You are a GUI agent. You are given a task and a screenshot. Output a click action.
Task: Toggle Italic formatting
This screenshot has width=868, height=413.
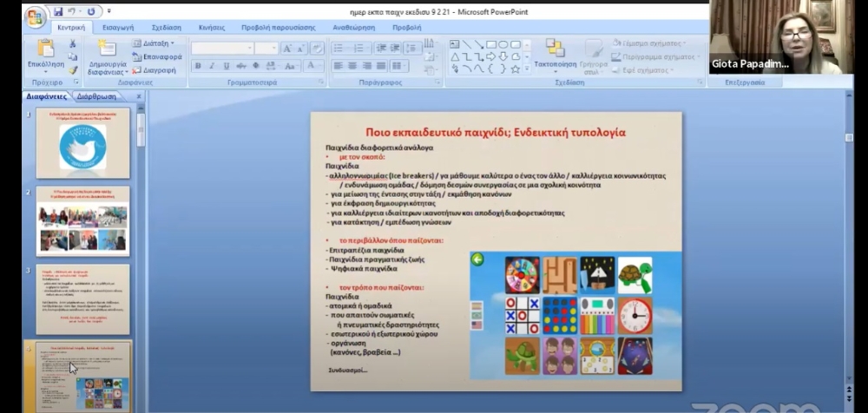[x=212, y=66]
